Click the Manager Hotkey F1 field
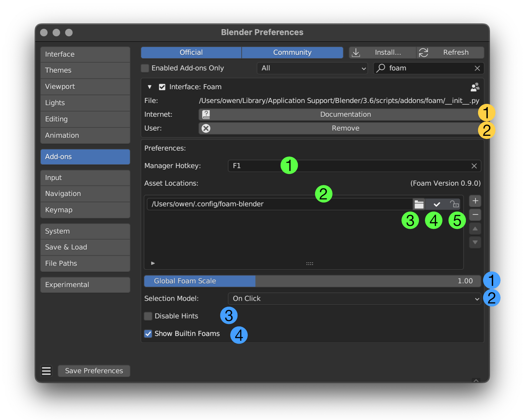This screenshot has width=530, height=420. point(354,166)
